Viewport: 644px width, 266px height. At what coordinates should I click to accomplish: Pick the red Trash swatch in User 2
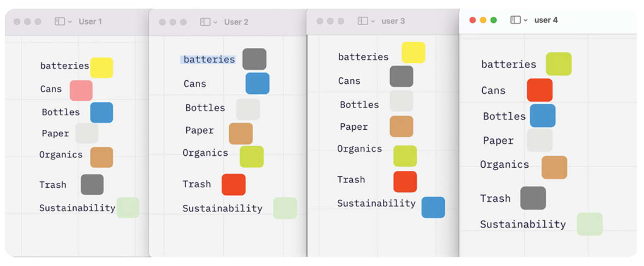click(x=233, y=184)
